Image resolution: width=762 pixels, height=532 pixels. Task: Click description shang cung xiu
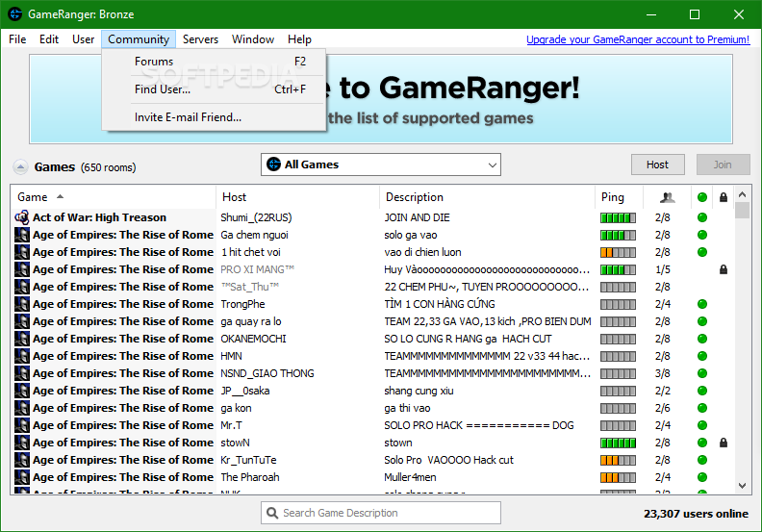tap(419, 392)
